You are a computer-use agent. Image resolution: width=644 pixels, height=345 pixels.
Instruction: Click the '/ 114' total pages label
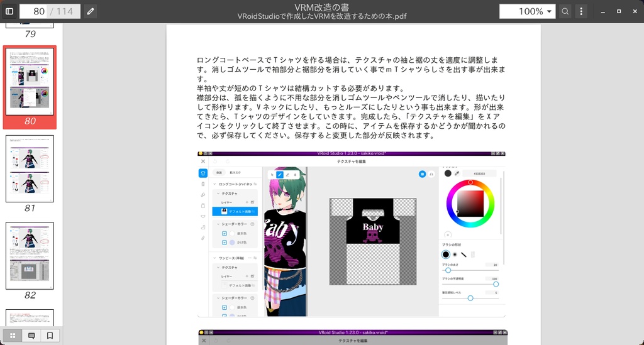pyautogui.click(x=62, y=11)
